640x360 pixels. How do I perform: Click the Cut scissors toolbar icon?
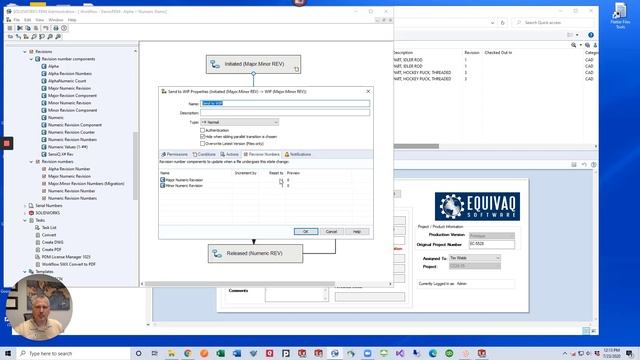[20, 28]
